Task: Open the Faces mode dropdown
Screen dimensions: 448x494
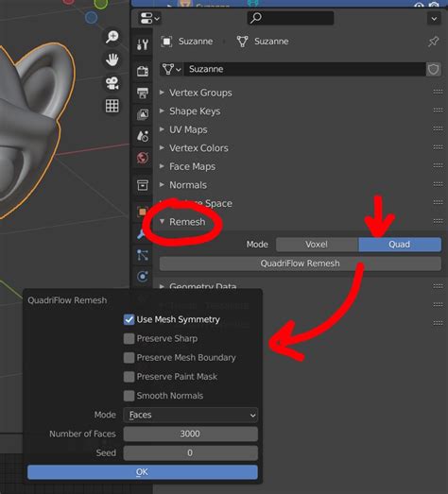Action: (x=190, y=415)
